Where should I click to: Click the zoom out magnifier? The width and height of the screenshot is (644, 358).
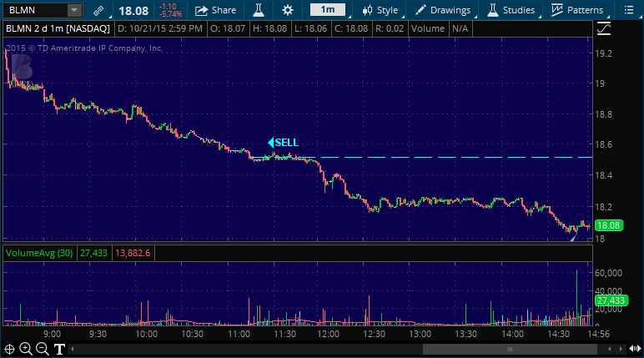pos(42,349)
